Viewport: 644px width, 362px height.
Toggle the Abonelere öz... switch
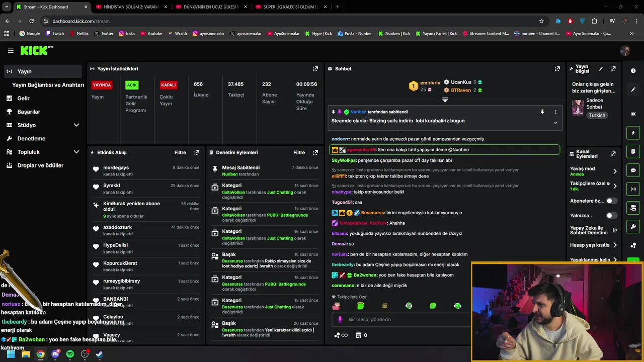[x=611, y=201]
